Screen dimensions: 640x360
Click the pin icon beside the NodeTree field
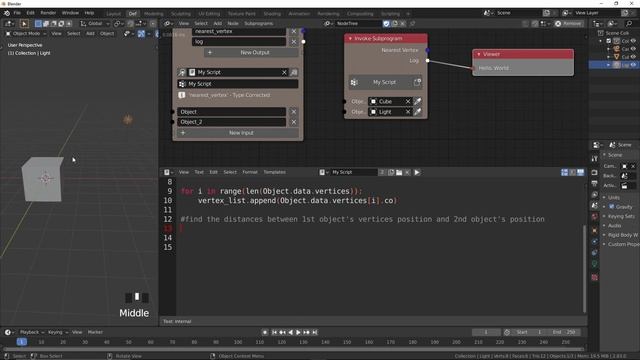[412, 24]
